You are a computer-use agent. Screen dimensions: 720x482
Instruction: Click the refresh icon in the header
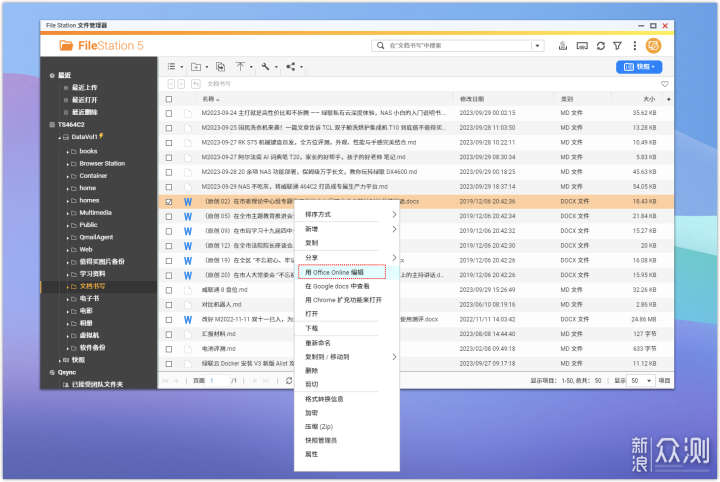[601, 45]
